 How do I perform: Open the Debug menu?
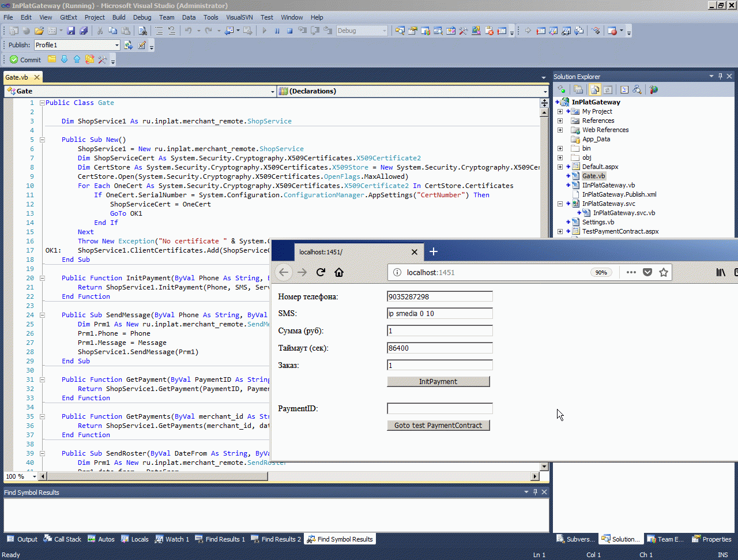pos(142,17)
